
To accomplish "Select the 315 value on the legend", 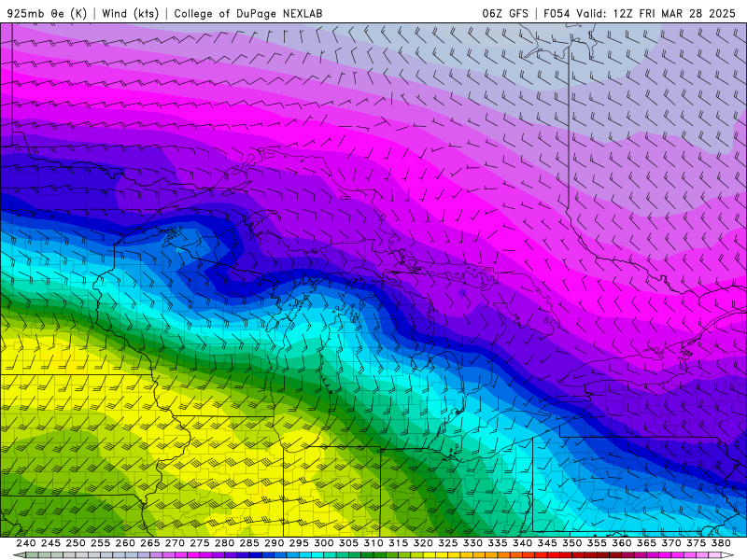I will point(399,543).
